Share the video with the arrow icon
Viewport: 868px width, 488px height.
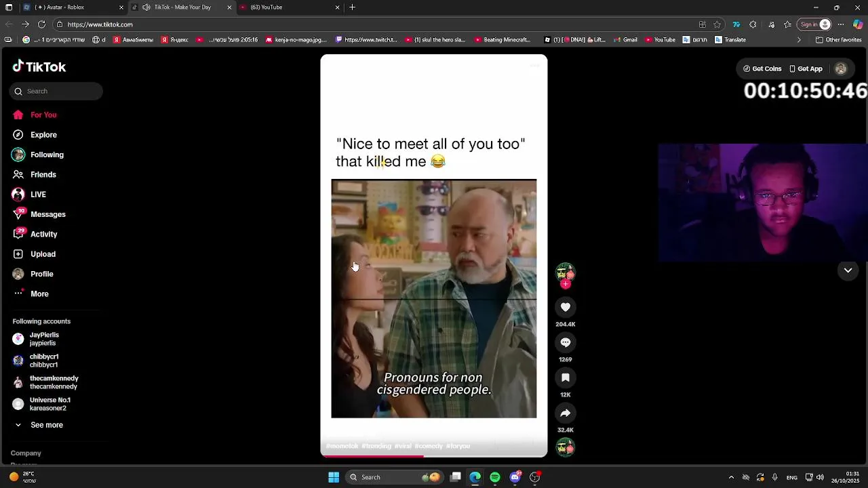point(566,413)
